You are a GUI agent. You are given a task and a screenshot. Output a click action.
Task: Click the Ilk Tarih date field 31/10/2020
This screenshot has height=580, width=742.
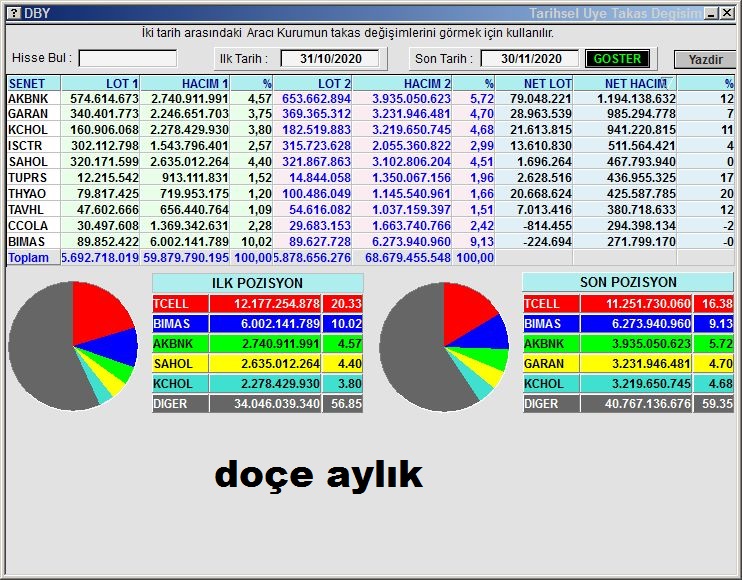330,59
